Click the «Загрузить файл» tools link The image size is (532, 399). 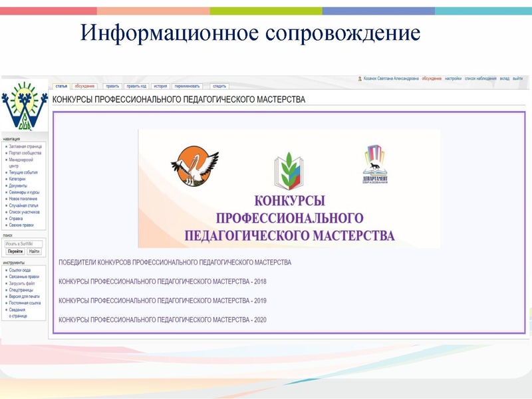coord(22,283)
